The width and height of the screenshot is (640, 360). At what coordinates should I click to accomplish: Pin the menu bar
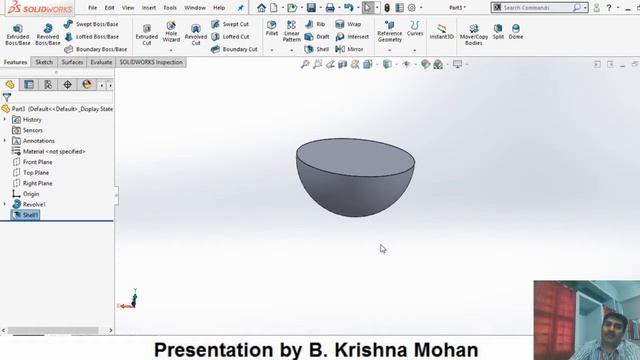click(x=240, y=8)
